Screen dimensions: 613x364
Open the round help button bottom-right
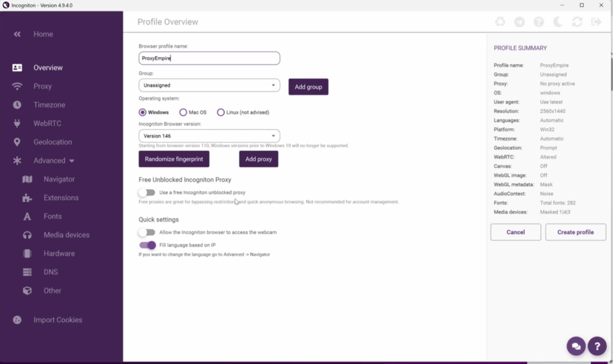(x=597, y=346)
